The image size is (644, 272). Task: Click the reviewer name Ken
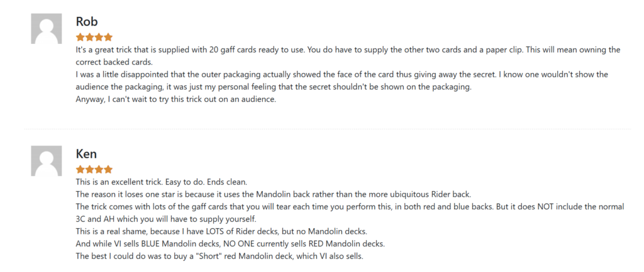pyautogui.click(x=86, y=154)
